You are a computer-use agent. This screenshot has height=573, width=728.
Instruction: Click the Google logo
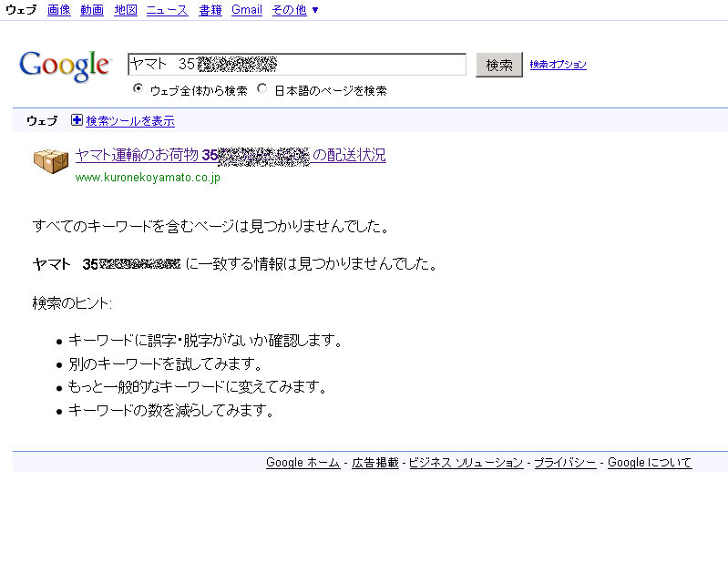(x=65, y=66)
